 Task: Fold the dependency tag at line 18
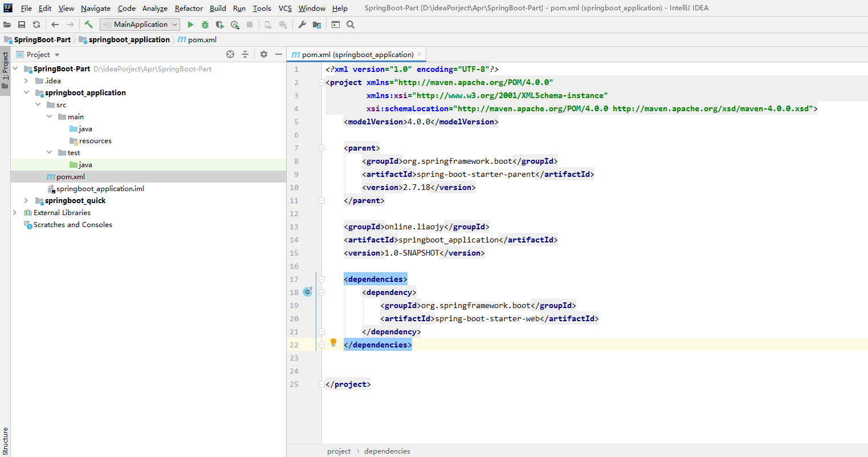(x=321, y=292)
